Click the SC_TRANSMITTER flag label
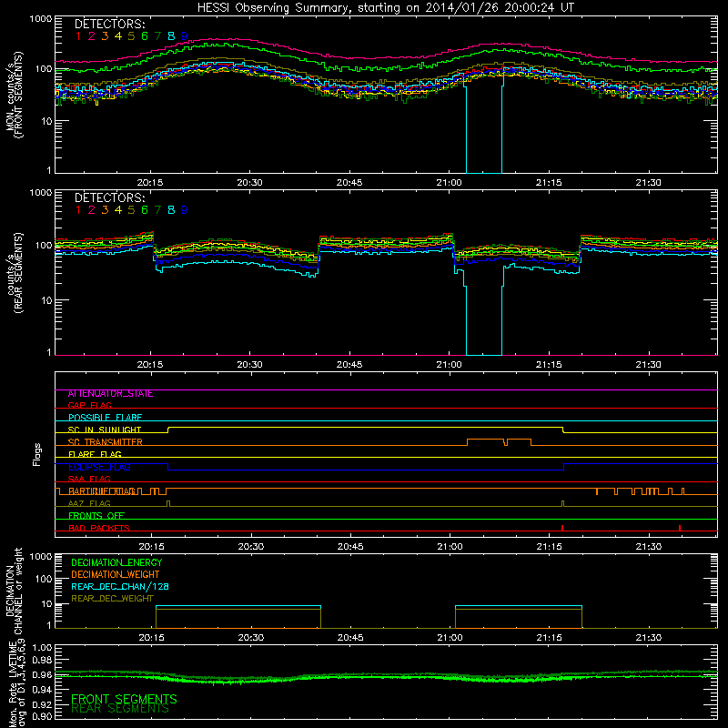 (106, 441)
